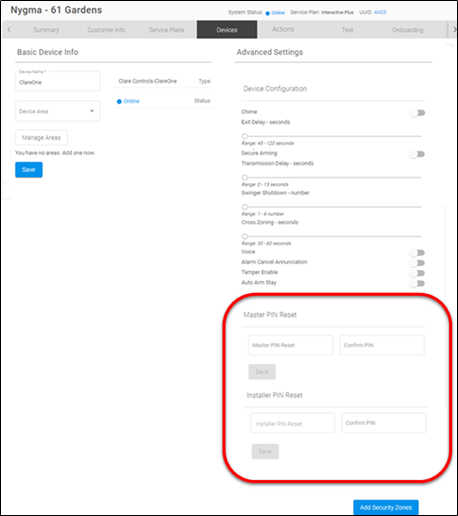This screenshot has width=458, height=516.
Task: Toggle Alarm Cancel Annunciation switch
Action: (417, 263)
